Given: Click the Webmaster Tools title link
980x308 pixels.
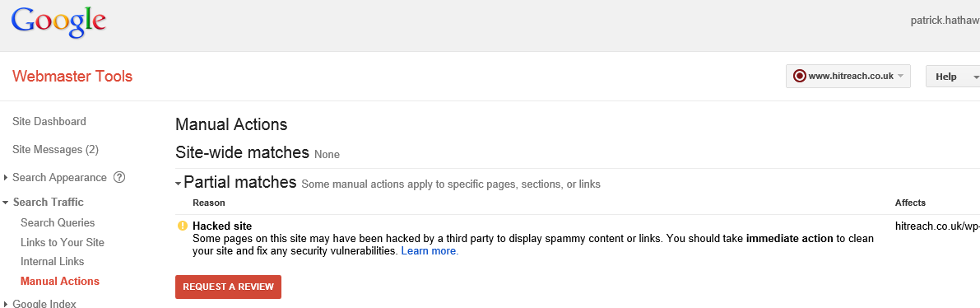Looking at the screenshot, I should [72, 77].
